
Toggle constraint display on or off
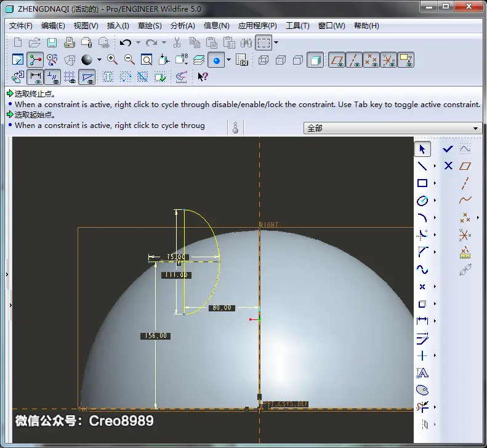pyautogui.click(x=52, y=77)
